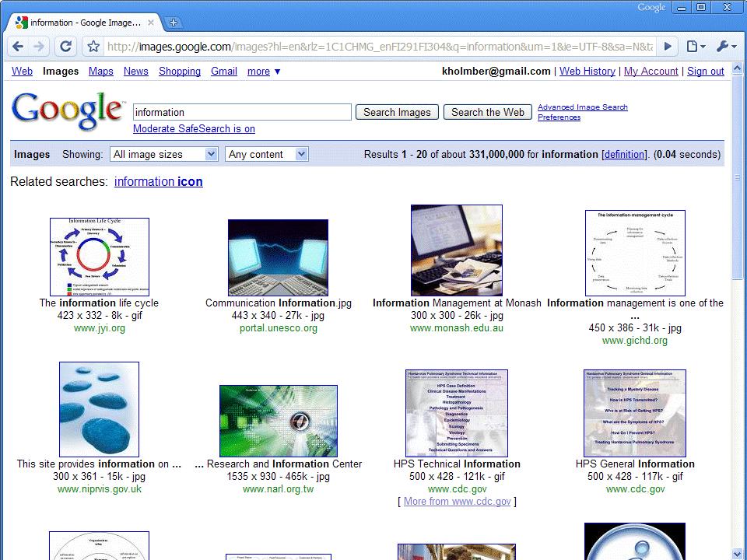
Task: Select the information - Google Images tab
Action: pos(84,23)
